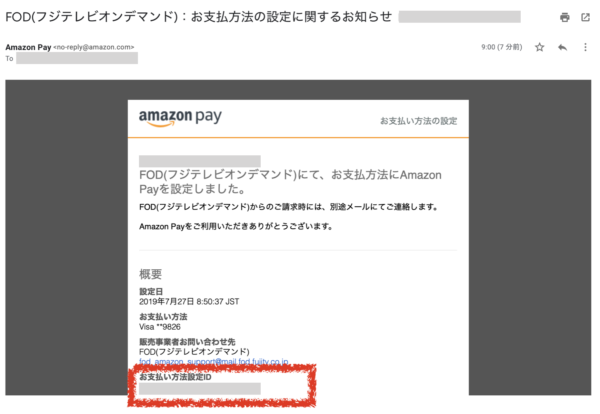Click the sender name Amazon Pay
The height and width of the screenshot is (414, 600).
(28, 47)
